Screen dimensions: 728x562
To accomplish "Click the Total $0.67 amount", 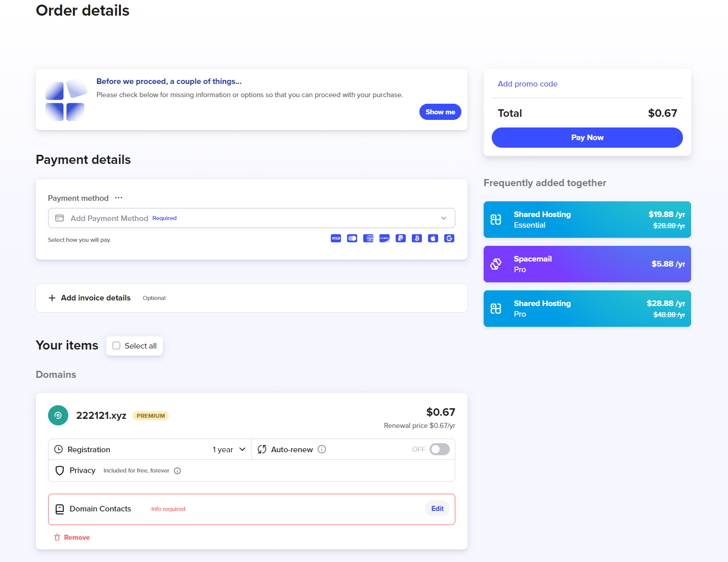I will coord(663,113).
